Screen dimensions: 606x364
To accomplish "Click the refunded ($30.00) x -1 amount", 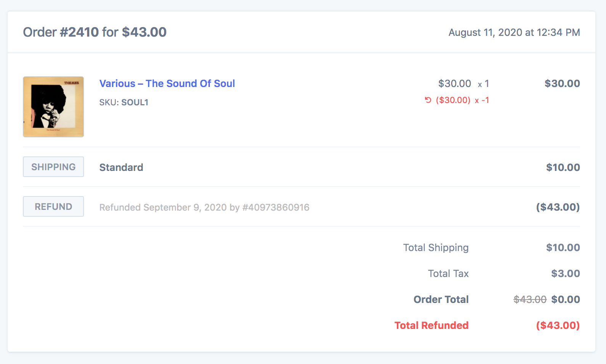I will click(x=463, y=100).
